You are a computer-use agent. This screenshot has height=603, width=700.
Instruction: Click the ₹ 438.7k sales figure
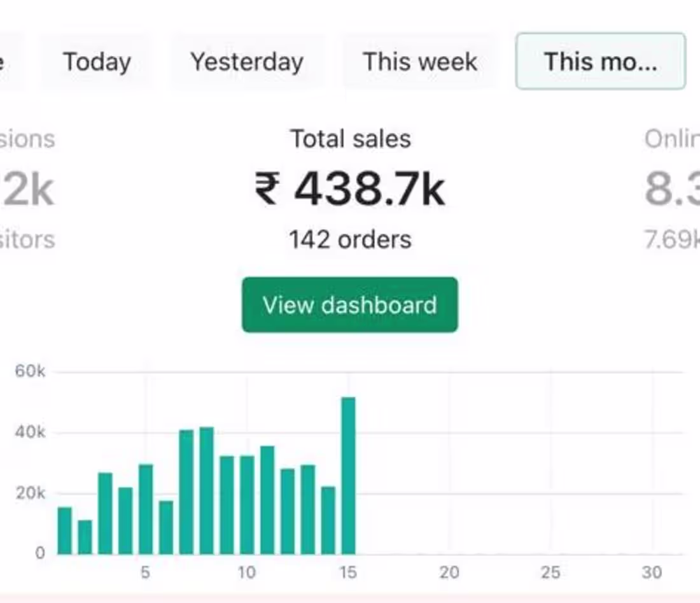click(x=350, y=189)
